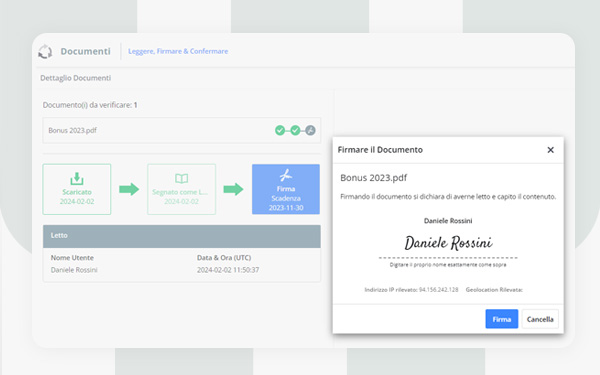Open the Leggere, Firmare & Confermare link
This screenshot has height=375, width=600.
[x=178, y=51]
